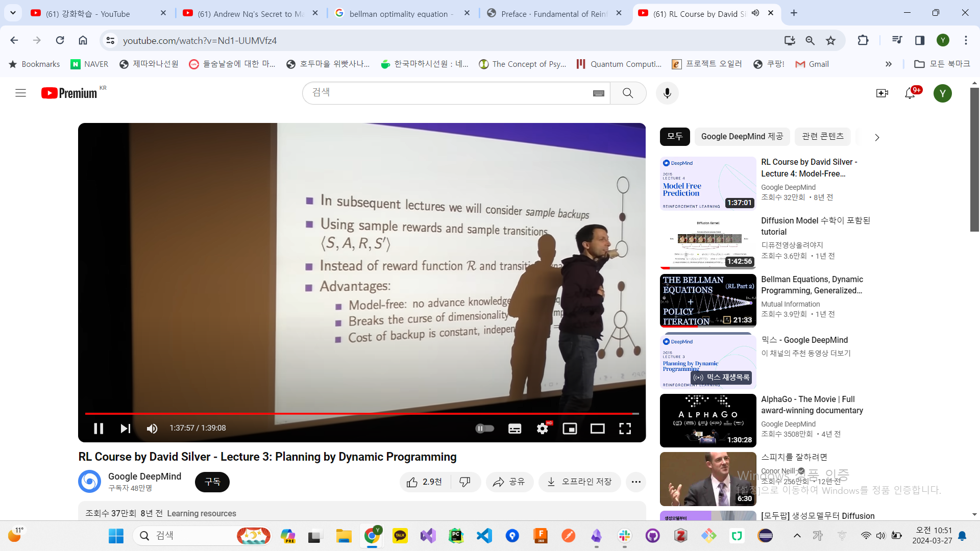Switch to miniplayer mode

pos(570,429)
